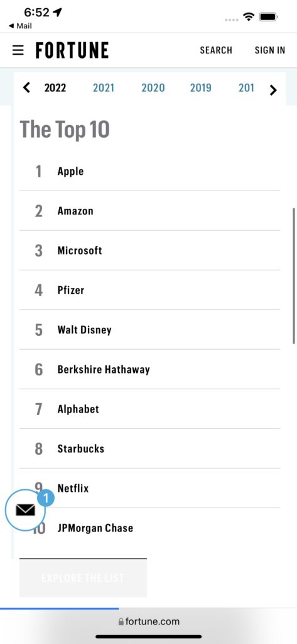This screenshot has height=644, width=297.
Task: Click SIGN IN in the header
Action: coord(269,50)
